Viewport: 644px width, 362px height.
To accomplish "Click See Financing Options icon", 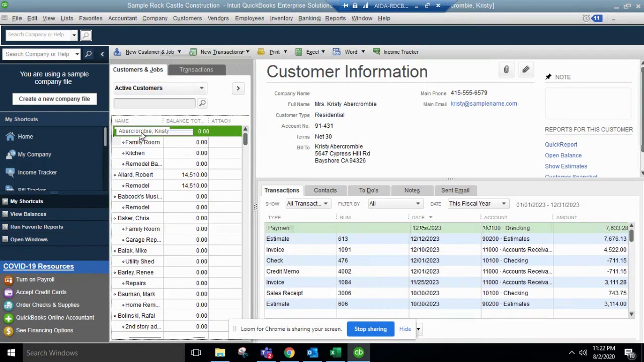I will [x=8, y=331].
